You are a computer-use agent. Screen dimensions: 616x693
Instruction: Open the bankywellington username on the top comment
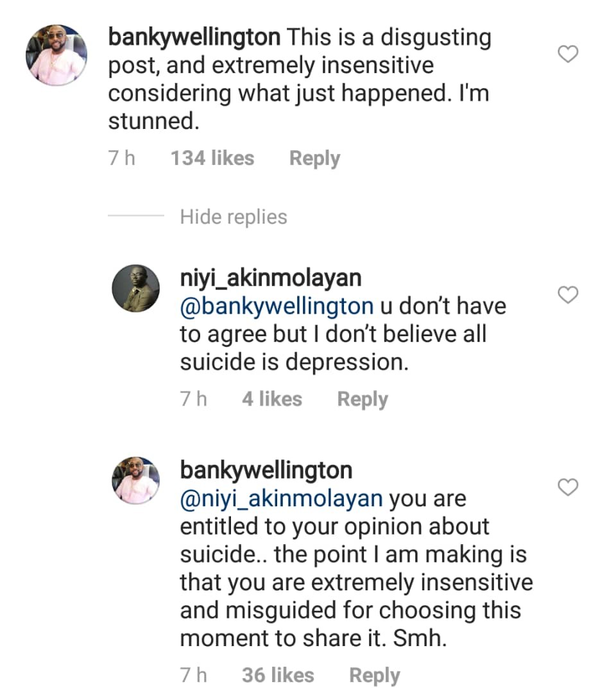tap(194, 37)
